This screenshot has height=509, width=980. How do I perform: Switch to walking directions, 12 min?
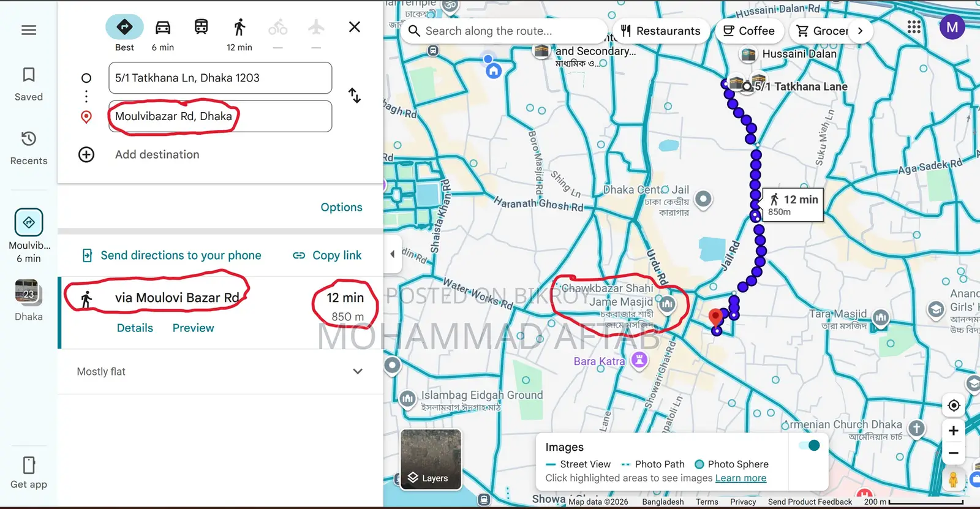pyautogui.click(x=239, y=34)
